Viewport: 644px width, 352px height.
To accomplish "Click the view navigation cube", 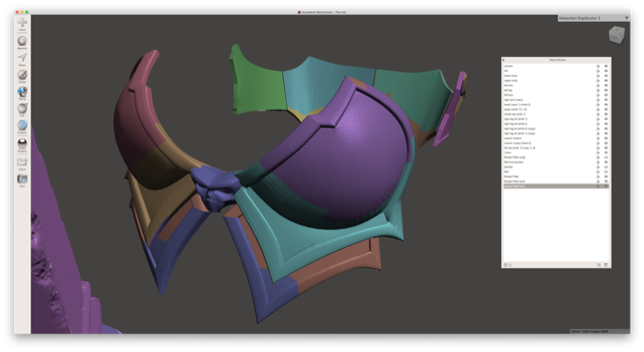I will point(617,35).
